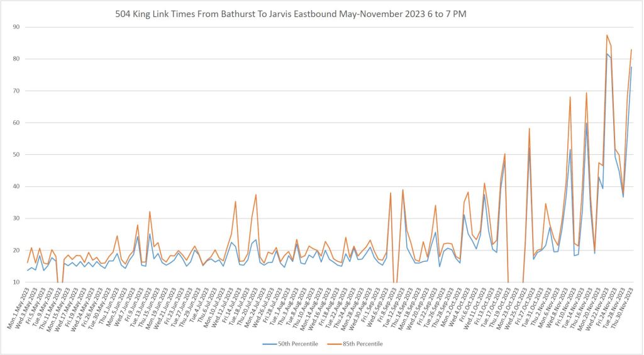Click the 90 label on the y-axis
Screen dimensions: 644x355
tap(15, 27)
